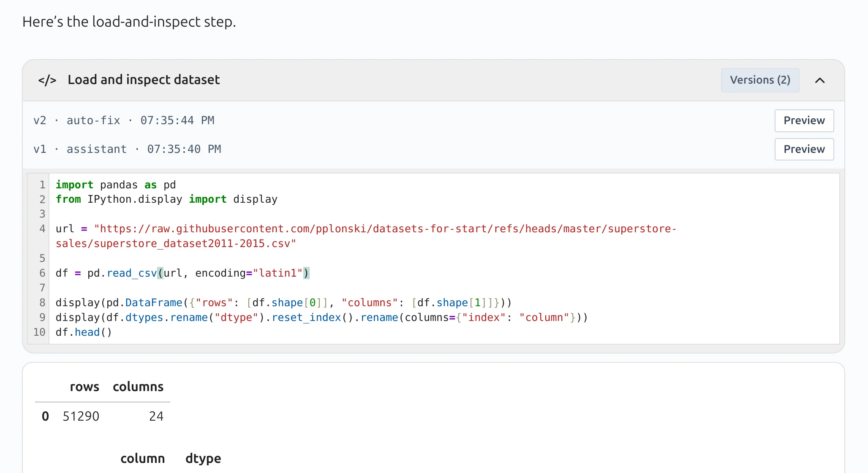Click the Load and inspect dataset title
Image resolution: width=868 pixels, height=473 pixels.
143,79
